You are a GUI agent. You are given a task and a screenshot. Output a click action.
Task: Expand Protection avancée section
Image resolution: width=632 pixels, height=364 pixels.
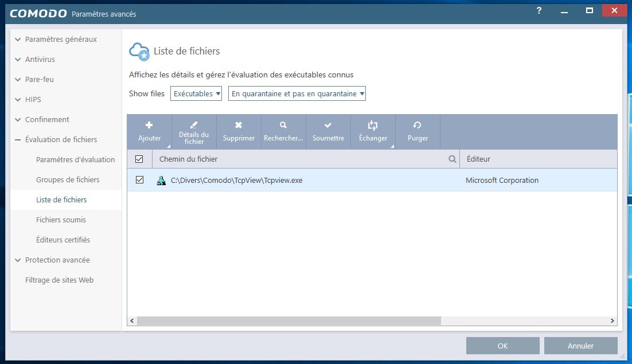coord(18,260)
